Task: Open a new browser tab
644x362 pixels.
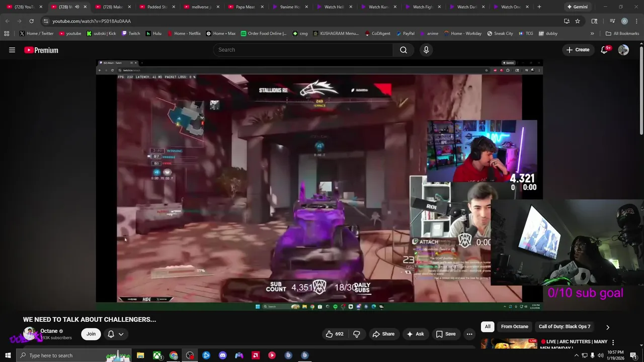Action: click(x=539, y=7)
